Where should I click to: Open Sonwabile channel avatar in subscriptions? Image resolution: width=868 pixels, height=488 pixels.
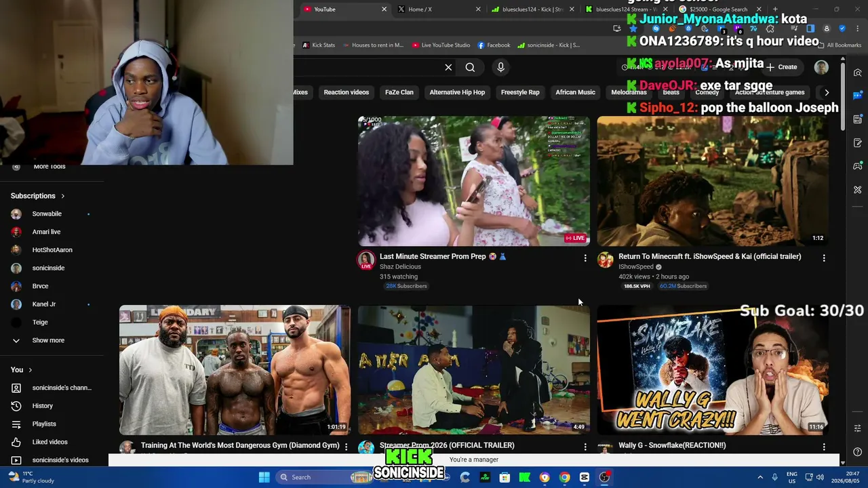click(x=16, y=214)
